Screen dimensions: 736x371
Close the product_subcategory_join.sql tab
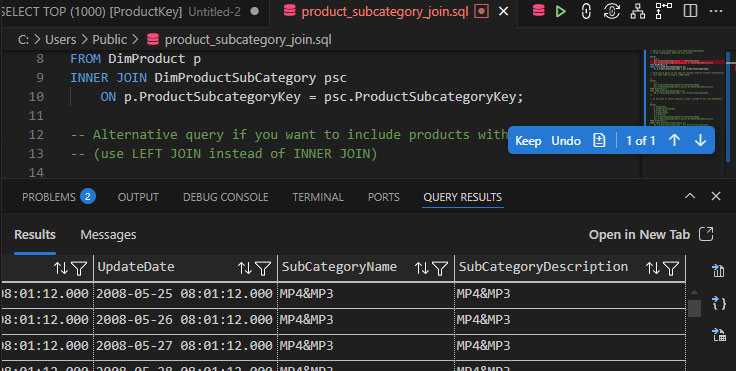(503, 11)
